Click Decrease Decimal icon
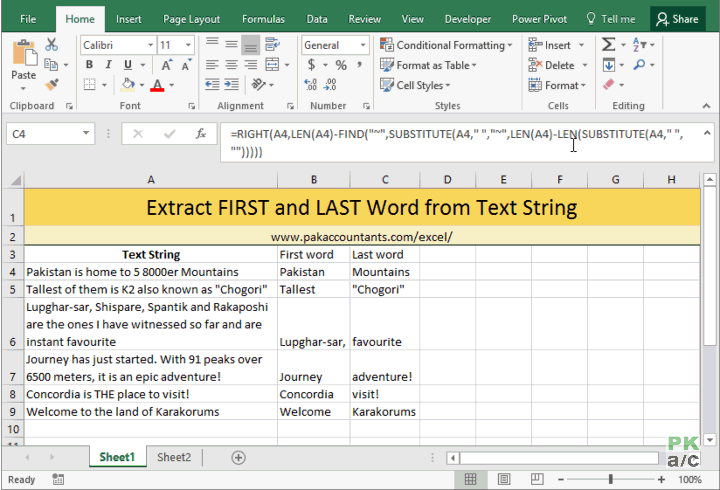Image resolution: width=720 pixels, height=490 pixels. pyautogui.click(x=330, y=84)
